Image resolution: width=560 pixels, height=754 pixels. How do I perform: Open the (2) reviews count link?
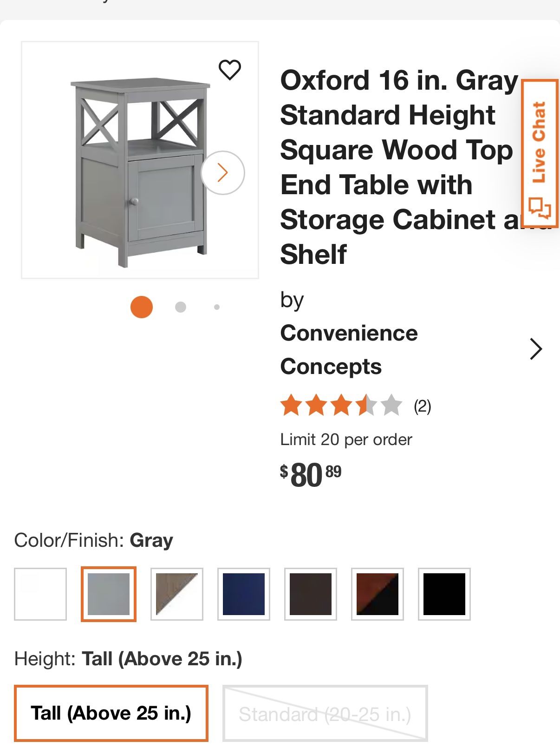click(422, 407)
